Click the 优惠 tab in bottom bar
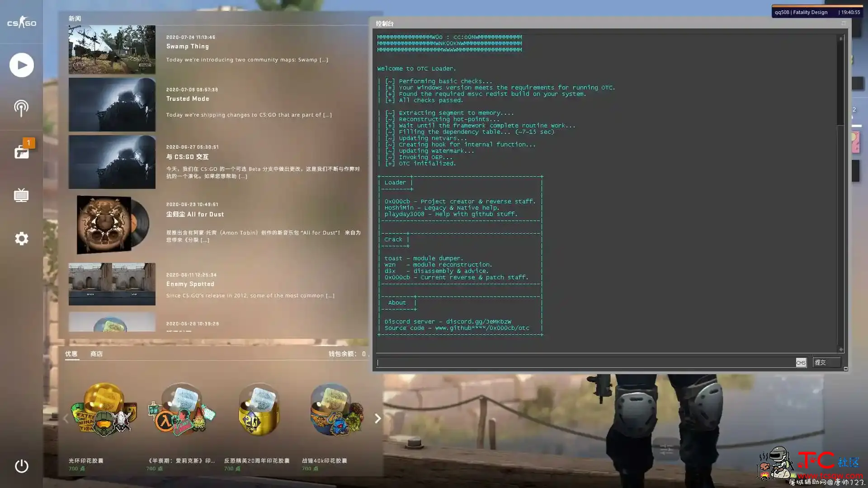This screenshot has height=488, width=868. [x=71, y=354]
